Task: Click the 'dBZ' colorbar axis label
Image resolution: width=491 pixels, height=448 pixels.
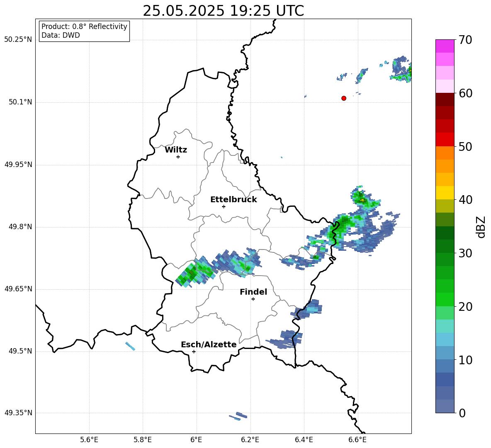Action: (481, 227)
